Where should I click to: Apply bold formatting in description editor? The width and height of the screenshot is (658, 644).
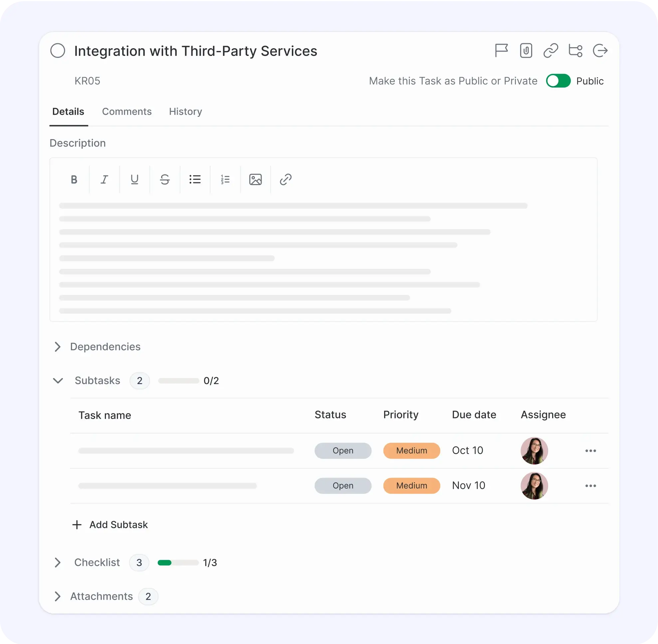(x=74, y=179)
